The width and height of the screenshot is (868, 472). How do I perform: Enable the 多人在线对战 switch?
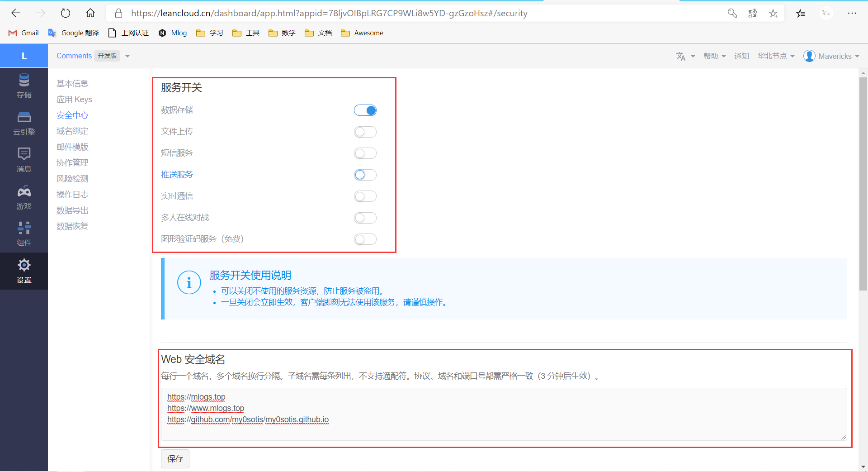[x=365, y=218]
